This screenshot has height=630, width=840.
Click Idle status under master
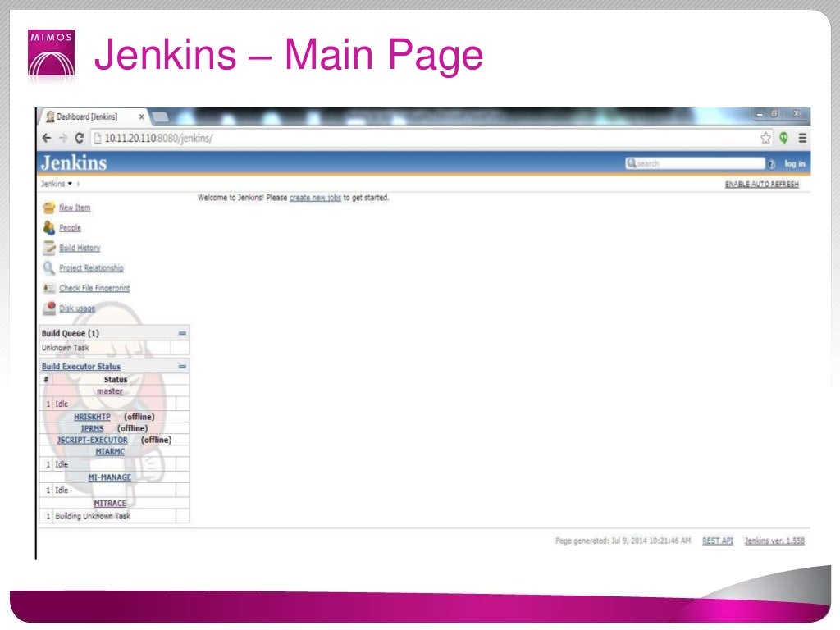pos(62,404)
